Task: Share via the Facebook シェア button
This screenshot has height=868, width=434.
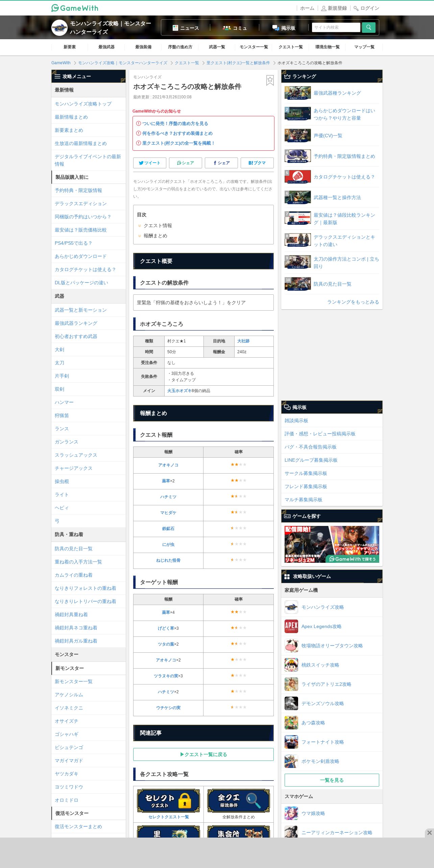Action: 221,163
